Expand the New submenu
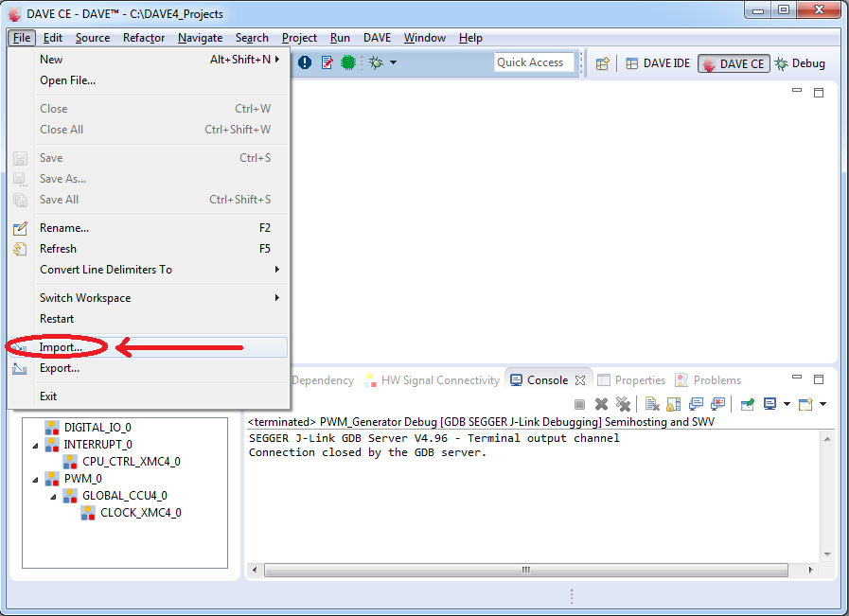The height and width of the screenshot is (616, 849). coord(149,60)
